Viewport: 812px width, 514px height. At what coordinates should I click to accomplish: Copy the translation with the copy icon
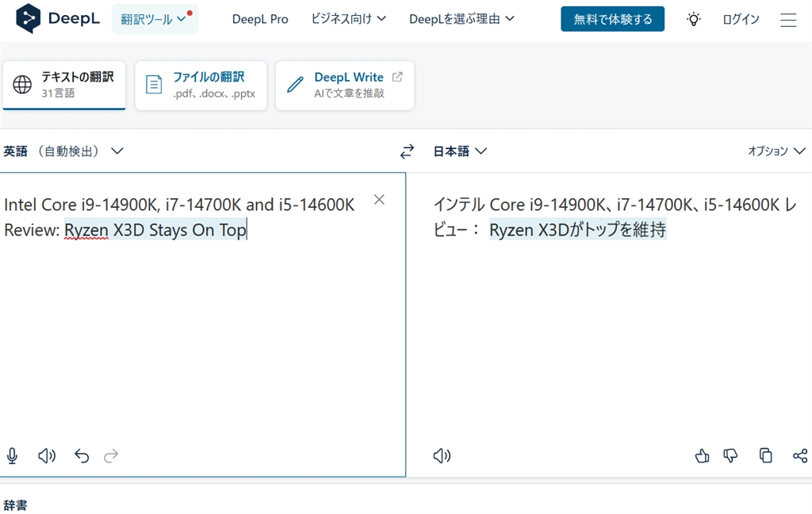pyautogui.click(x=765, y=455)
